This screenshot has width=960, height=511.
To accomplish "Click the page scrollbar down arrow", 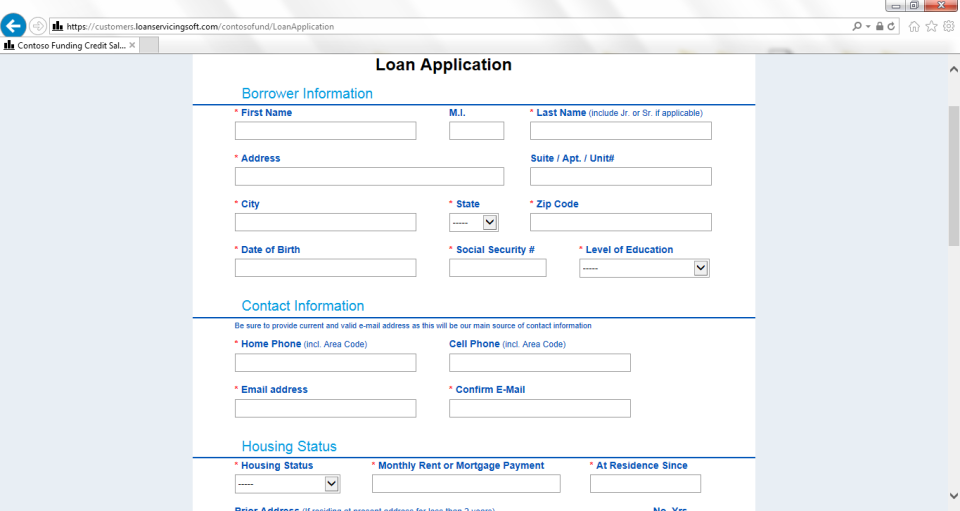I will click(953, 496).
